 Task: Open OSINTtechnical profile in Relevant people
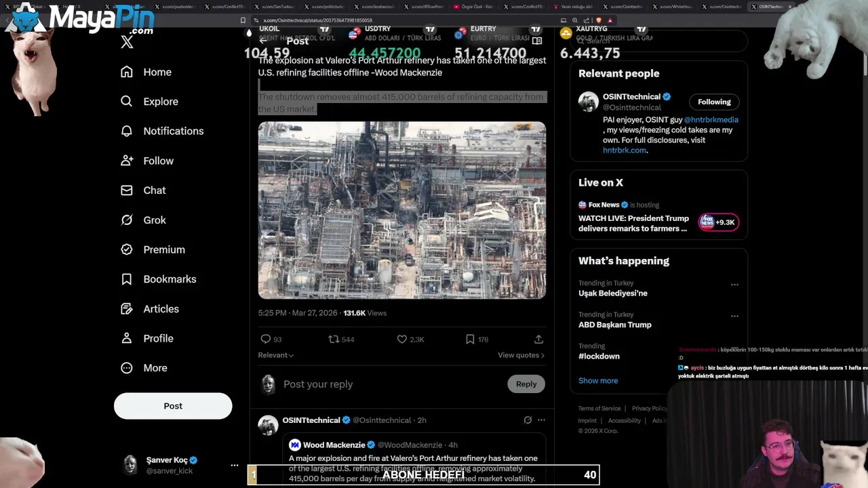click(x=631, y=97)
